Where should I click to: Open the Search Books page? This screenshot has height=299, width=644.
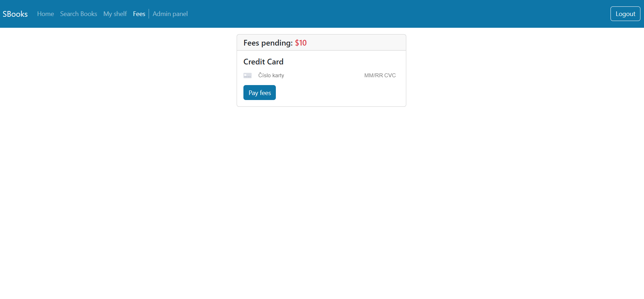79,14
